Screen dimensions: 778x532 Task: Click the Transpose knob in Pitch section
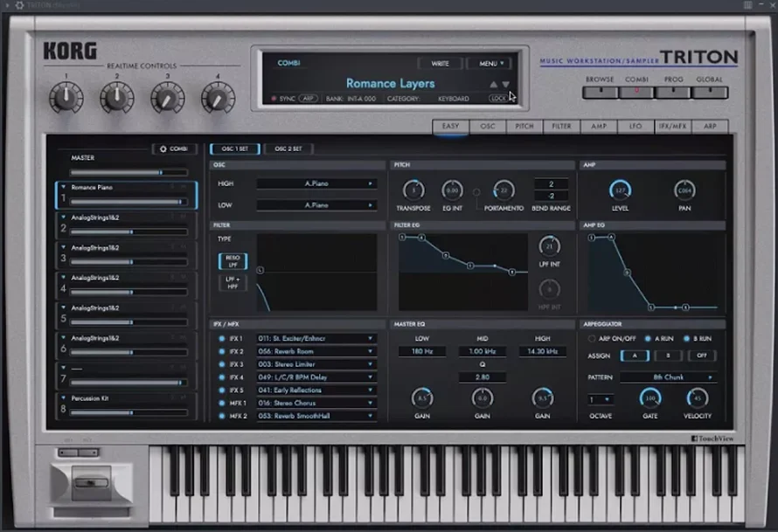[x=413, y=190]
